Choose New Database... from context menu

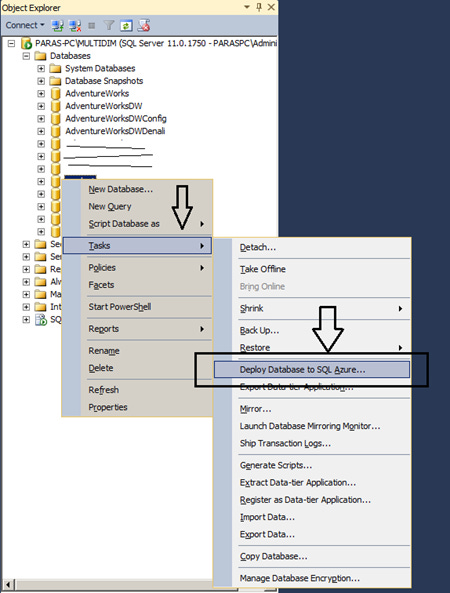point(137,189)
